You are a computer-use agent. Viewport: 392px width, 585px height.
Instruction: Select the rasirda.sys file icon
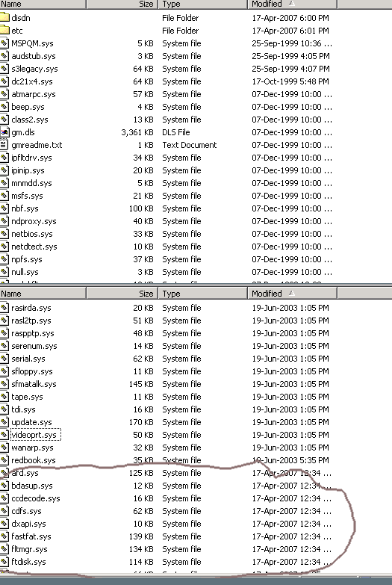tap(4, 308)
